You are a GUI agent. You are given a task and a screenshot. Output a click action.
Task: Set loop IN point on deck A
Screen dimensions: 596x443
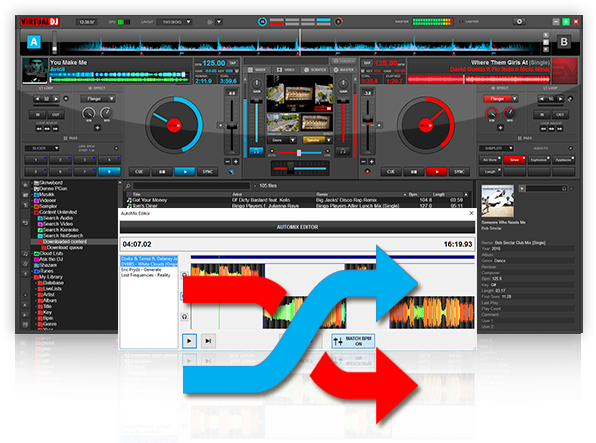(x=38, y=114)
